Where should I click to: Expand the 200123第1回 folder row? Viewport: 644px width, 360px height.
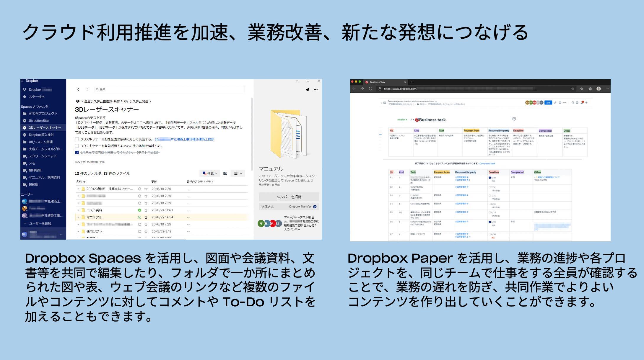coord(78,189)
